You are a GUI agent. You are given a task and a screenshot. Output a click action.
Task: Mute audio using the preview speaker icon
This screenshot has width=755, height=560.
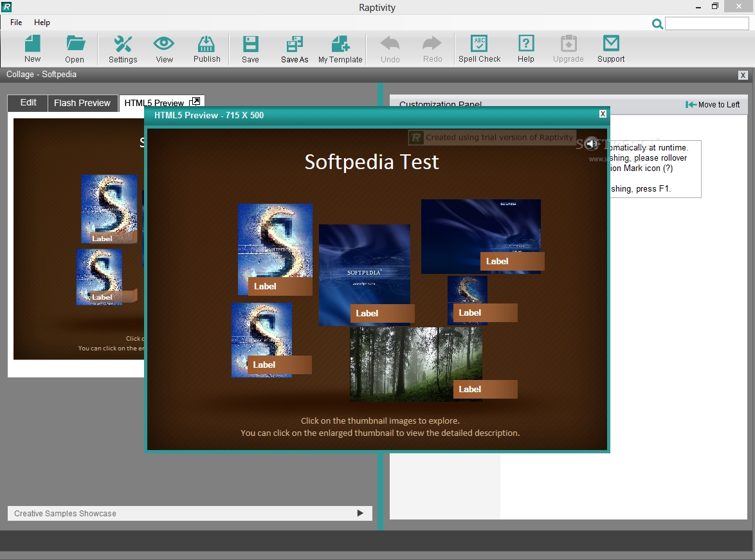(591, 143)
